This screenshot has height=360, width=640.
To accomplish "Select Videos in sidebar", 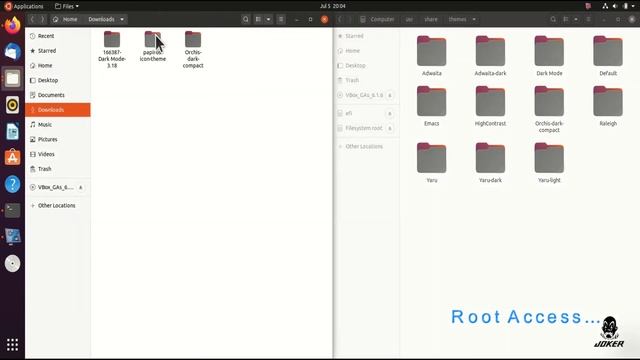I will pyautogui.click(x=58, y=154).
